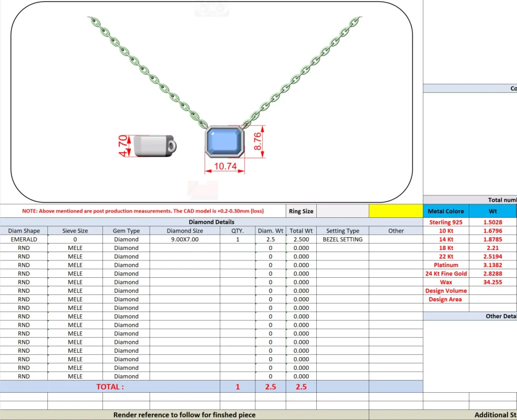Click the 8.76 height dimension label
Viewport: 517px width, 420px height.
(x=257, y=142)
